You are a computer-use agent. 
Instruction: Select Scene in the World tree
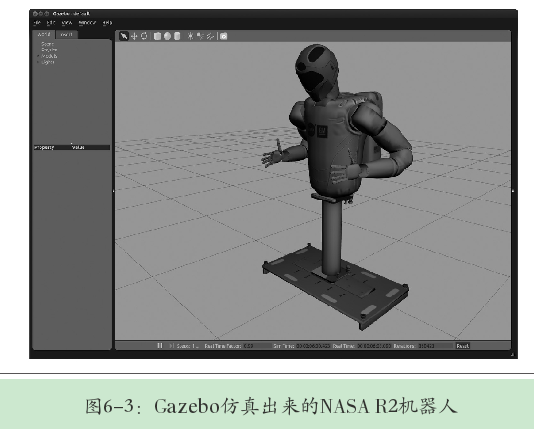pyautogui.click(x=47, y=44)
